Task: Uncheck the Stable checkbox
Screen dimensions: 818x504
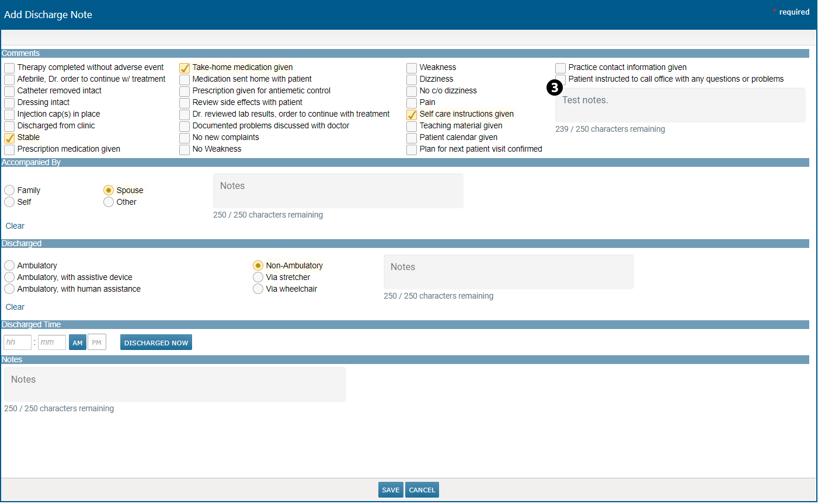Action: point(9,138)
